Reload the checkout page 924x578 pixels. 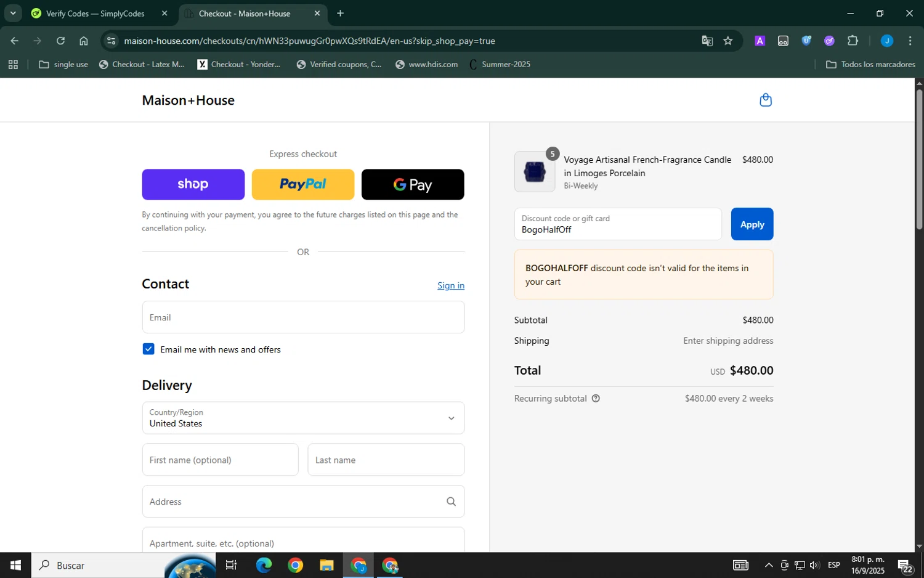tap(60, 41)
